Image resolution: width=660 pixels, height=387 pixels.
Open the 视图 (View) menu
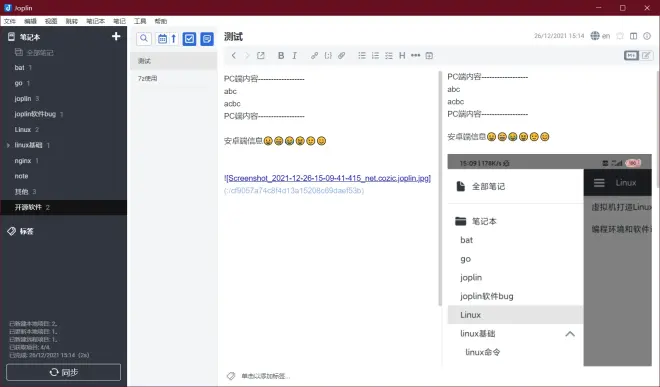(51, 21)
